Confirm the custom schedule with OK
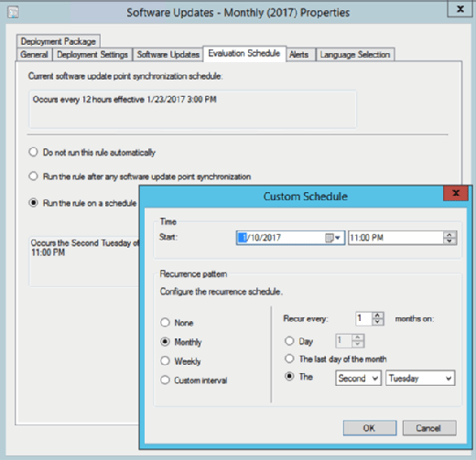 [370, 428]
